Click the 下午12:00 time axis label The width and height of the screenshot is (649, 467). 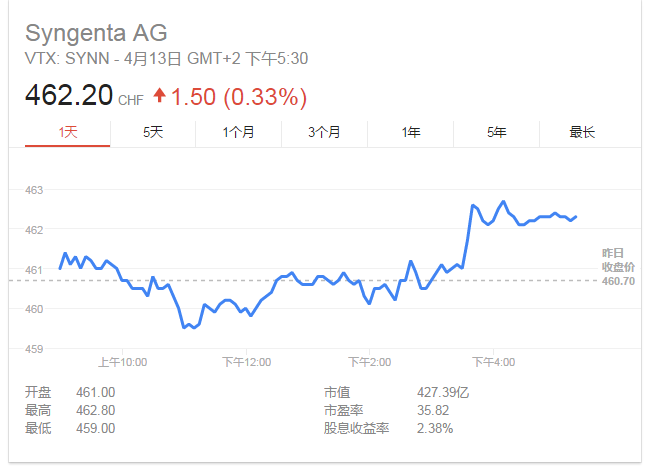[247, 362]
